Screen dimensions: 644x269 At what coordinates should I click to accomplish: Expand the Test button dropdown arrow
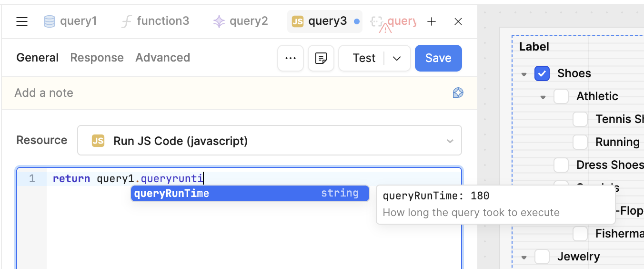coord(397,58)
